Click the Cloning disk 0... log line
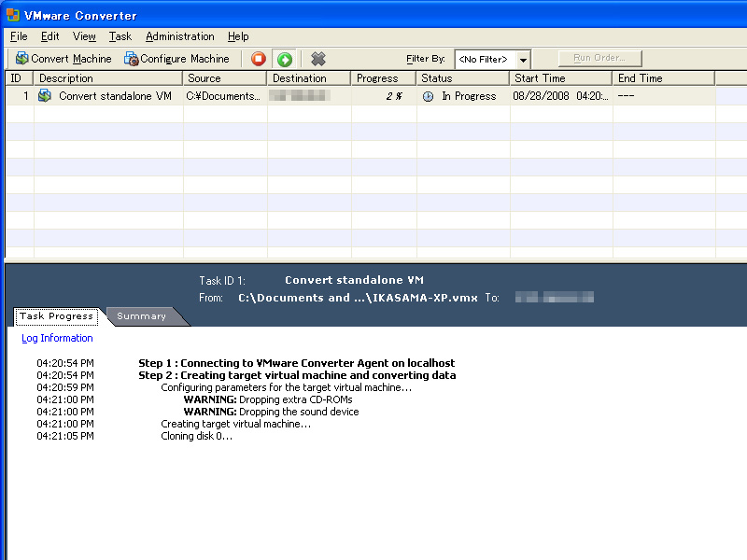This screenshot has height=560, width=747. [197, 436]
